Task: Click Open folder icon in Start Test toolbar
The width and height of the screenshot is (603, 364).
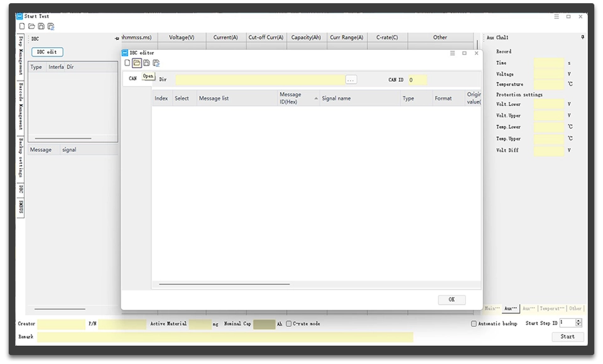Action: coord(31,26)
